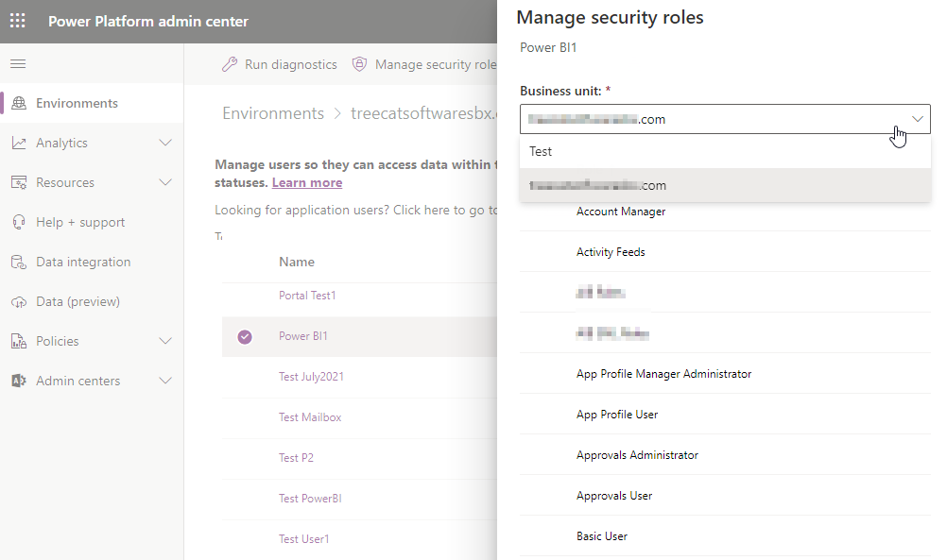This screenshot has height=560, width=947.
Task: Click the Run diagnostics wrench icon
Action: pyautogui.click(x=230, y=64)
